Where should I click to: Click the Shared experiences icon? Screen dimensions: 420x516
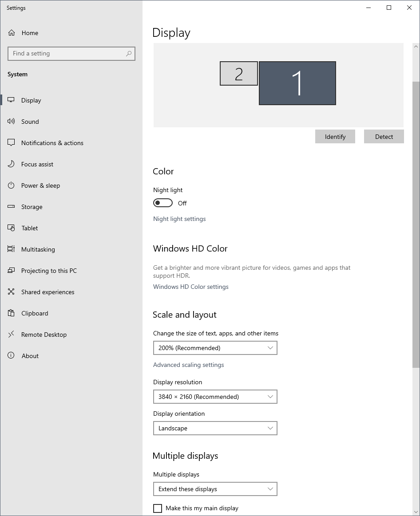click(x=11, y=291)
